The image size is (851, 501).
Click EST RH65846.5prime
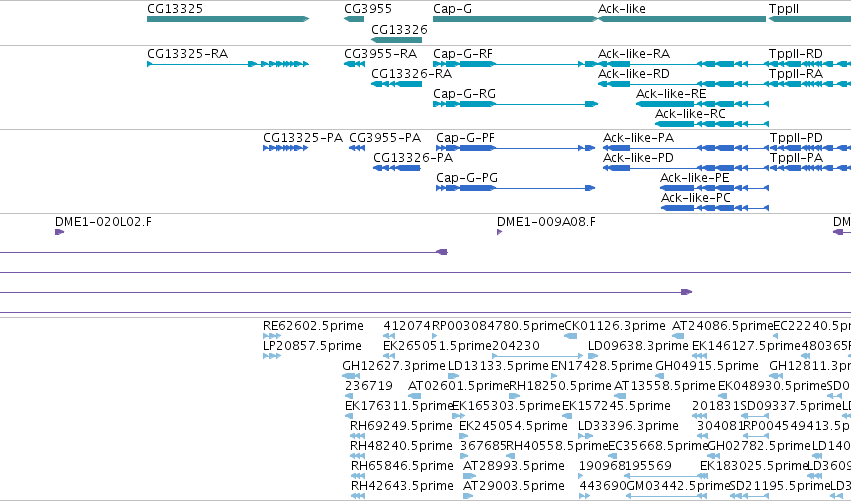coord(358,477)
